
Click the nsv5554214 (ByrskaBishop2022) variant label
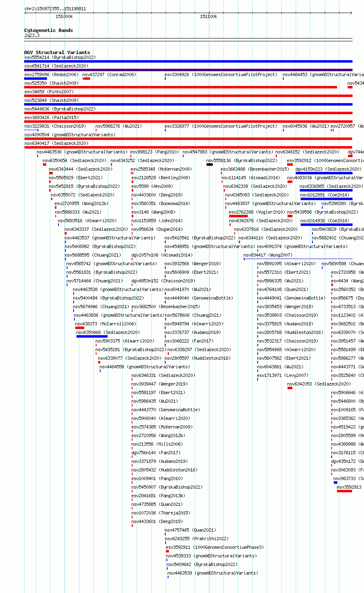[x=60, y=58]
